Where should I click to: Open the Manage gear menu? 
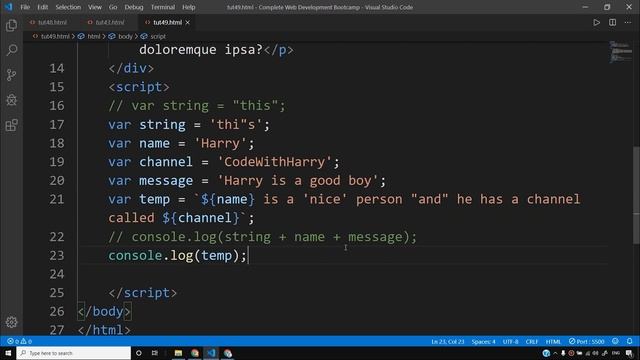pyautogui.click(x=11, y=322)
